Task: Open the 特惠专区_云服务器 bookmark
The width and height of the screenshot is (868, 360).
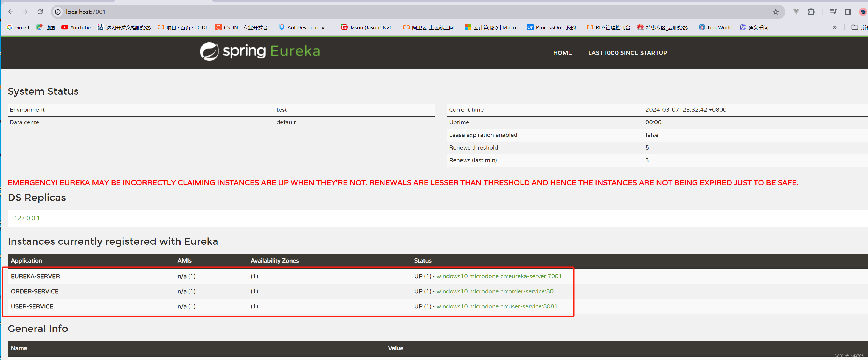Action: [x=664, y=27]
